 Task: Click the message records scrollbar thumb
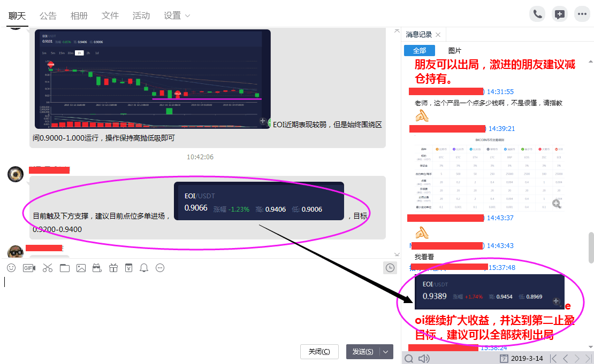click(x=591, y=248)
